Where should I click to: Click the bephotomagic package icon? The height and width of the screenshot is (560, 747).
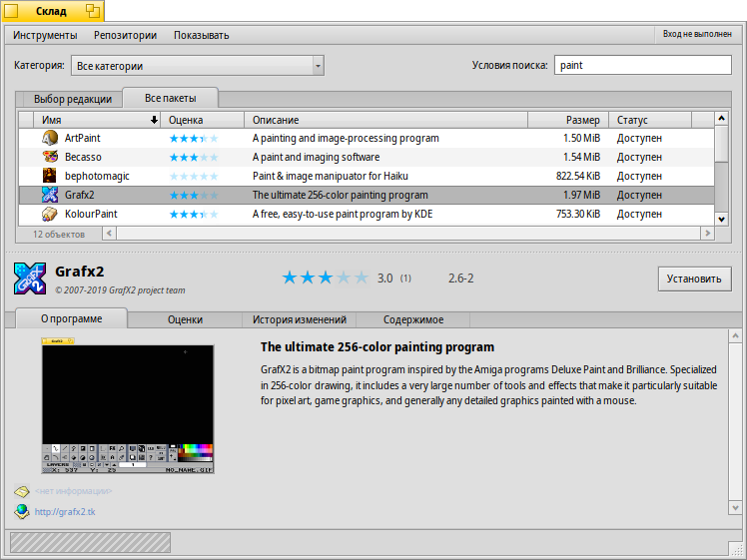tap(49, 176)
